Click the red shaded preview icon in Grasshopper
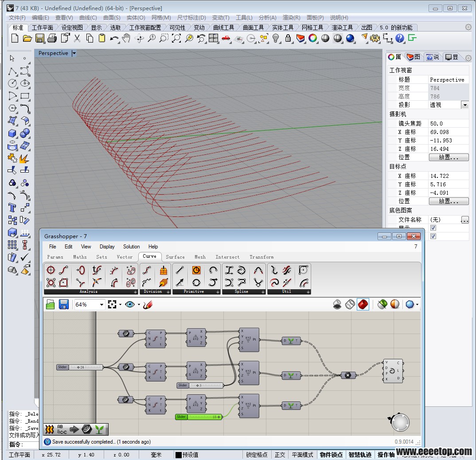Screen dimensions: 476x460 [x=363, y=304]
